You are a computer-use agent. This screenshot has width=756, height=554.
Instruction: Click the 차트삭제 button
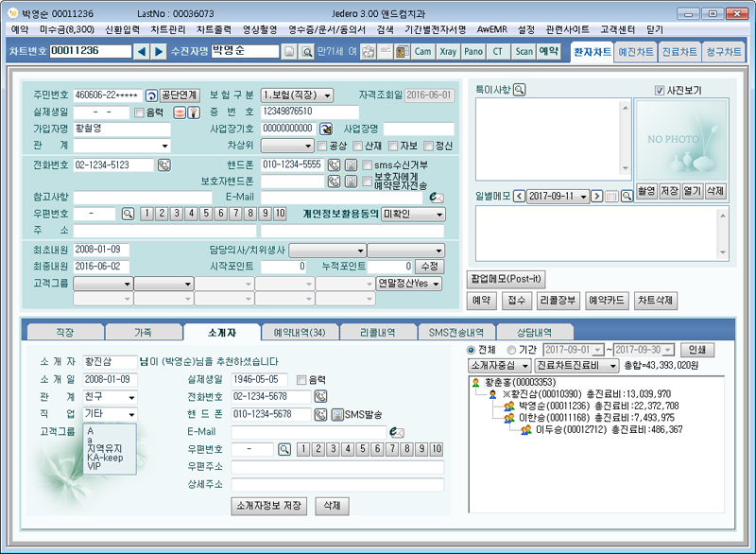(656, 301)
